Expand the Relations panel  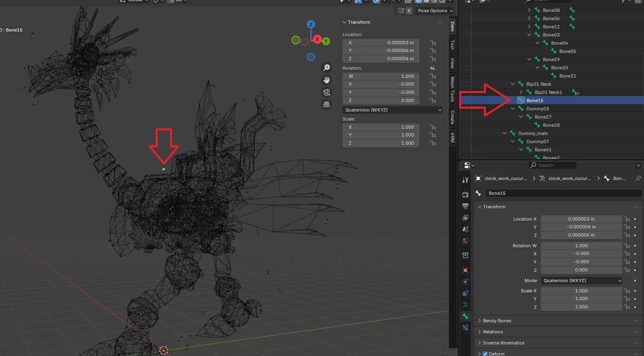pos(479,332)
